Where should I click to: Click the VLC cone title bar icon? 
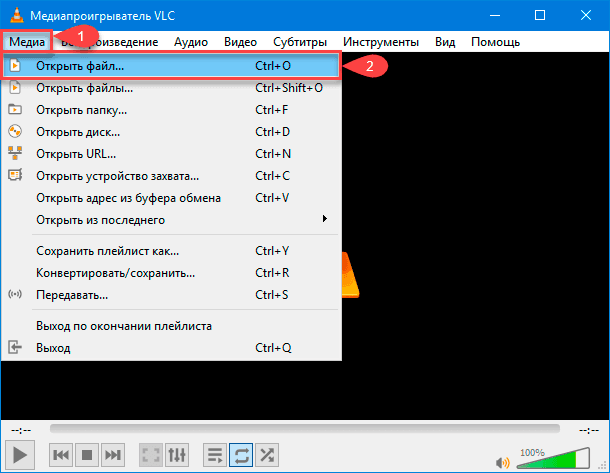(x=16, y=15)
